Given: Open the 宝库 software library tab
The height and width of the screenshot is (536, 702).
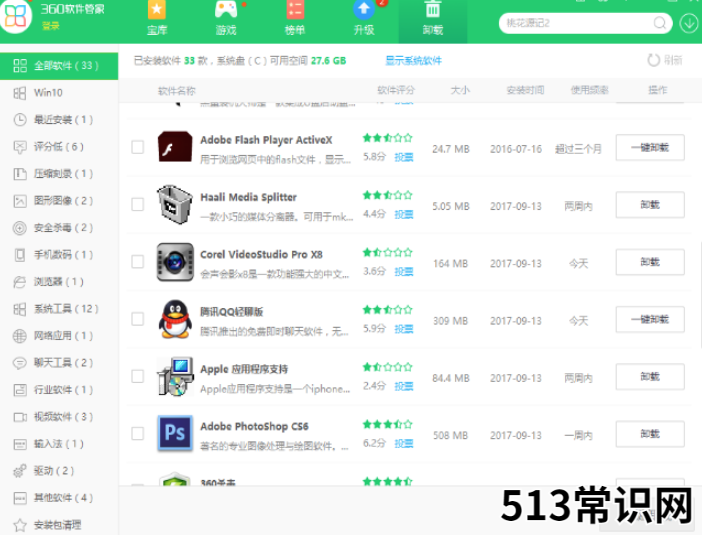Looking at the screenshot, I should pyautogui.click(x=157, y=19).
